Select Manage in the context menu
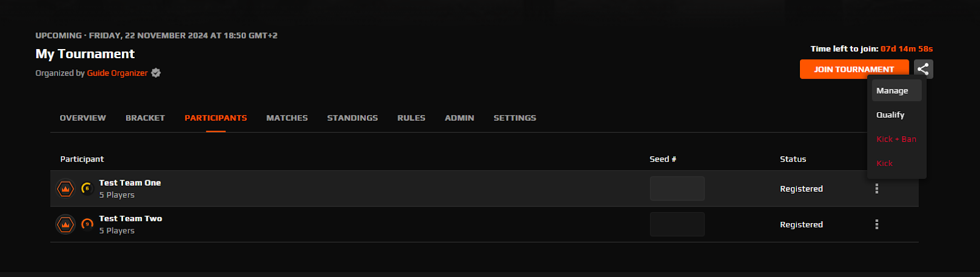The image size is (980, 277). (x=897, y=91)
